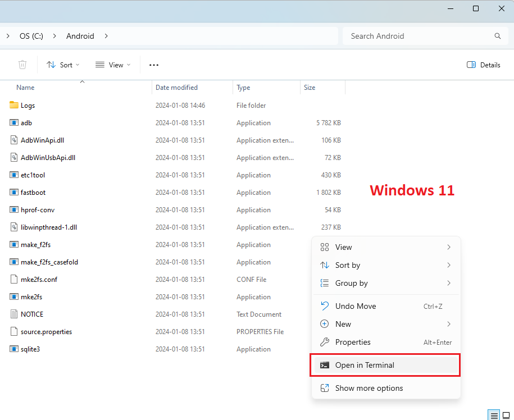
Task: Open the three-dot See more menu
Action: (154, 65)
